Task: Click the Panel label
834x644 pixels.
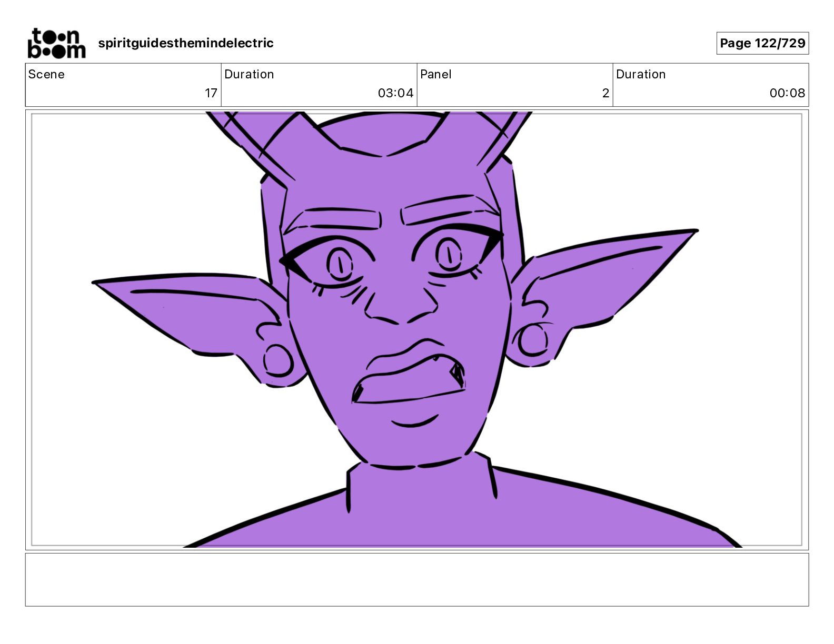Action: click(436, 74)
